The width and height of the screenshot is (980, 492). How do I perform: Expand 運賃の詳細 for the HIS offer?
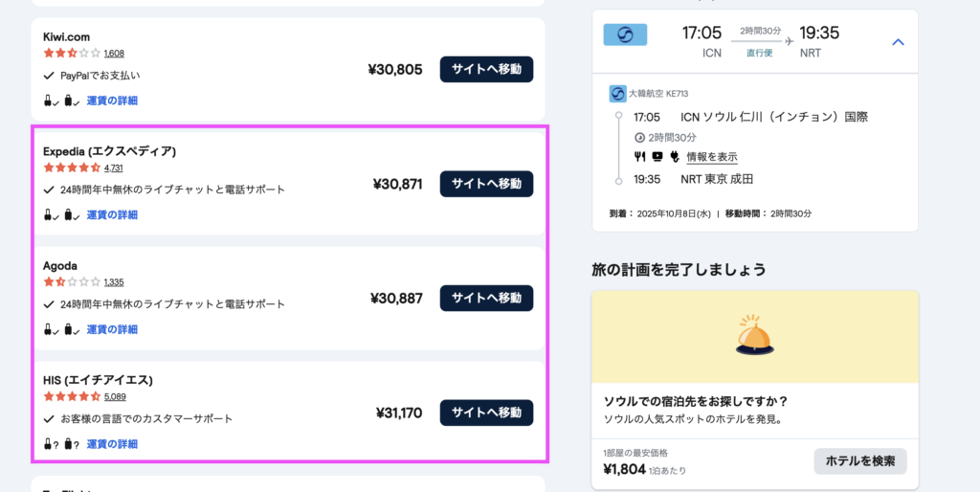pos(112,444)
